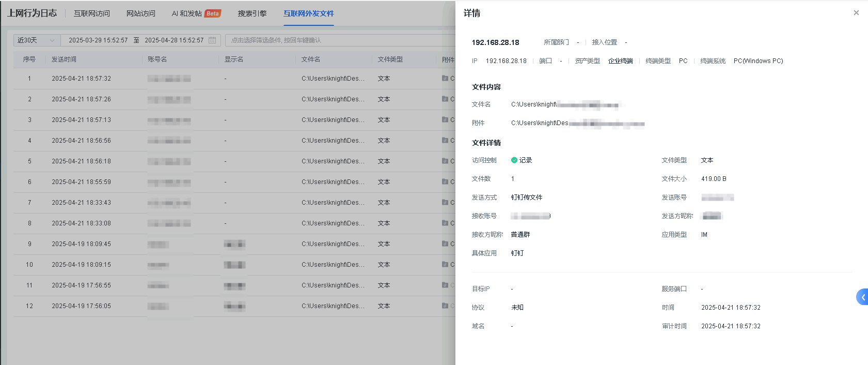This screenshot has height=365, width=868.
Task: Click the blue collapse arrow on right edge
Action: coord(862,297)
